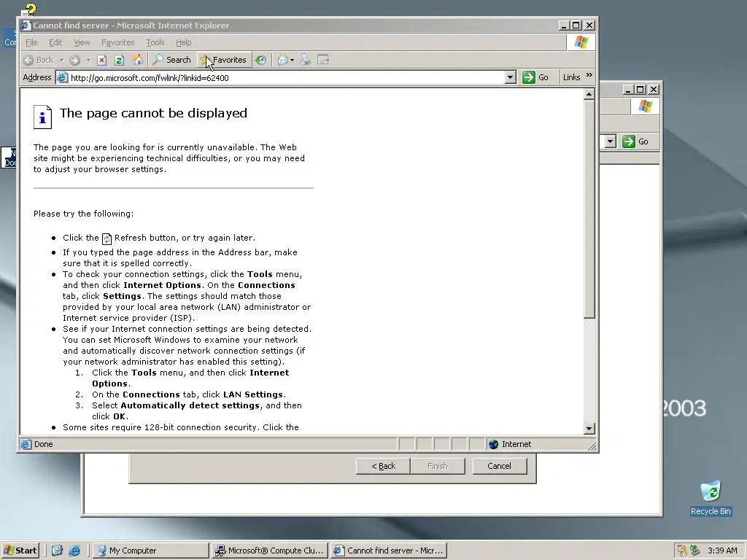The image size is (747, 560).
Task: Click the grayed Back arrow button
Action: 39,60
